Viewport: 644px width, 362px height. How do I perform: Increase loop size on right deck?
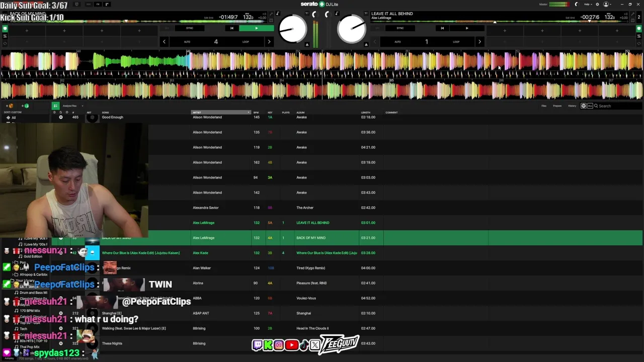click(x=479, y=42)
